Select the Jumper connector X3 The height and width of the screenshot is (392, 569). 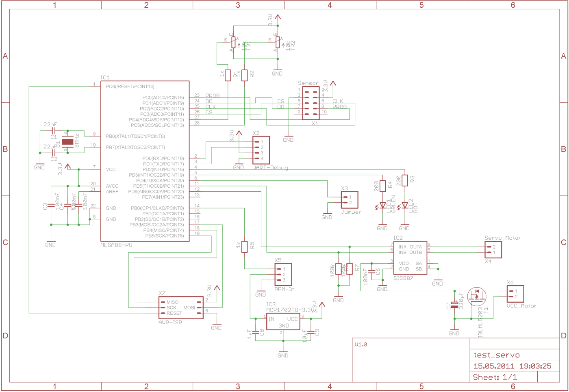[350, 200]
